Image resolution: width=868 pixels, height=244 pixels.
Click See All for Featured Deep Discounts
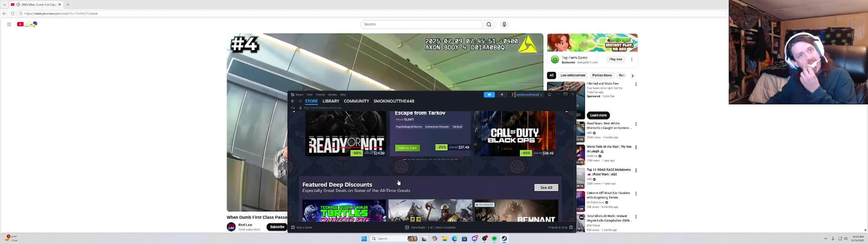(546, 187)
